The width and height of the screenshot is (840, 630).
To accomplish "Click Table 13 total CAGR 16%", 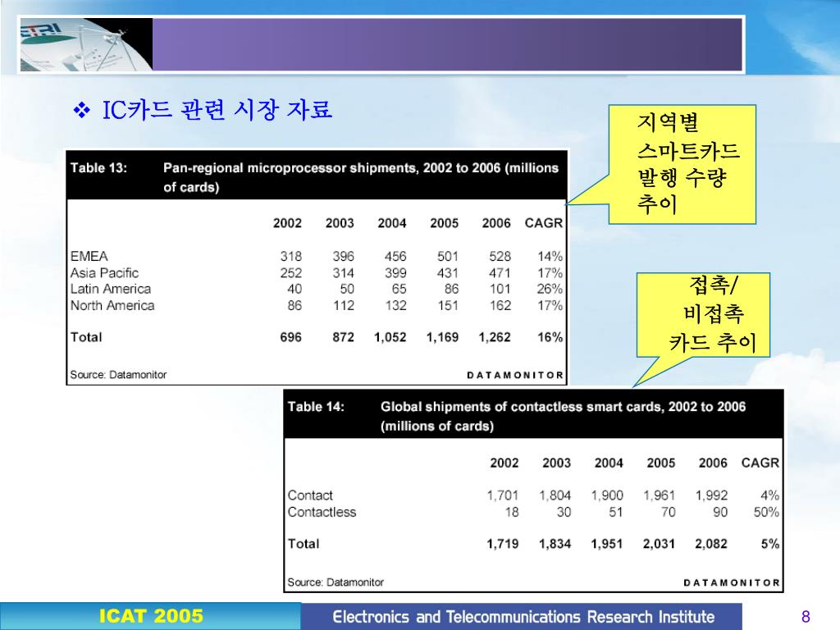I will point(550,337).
